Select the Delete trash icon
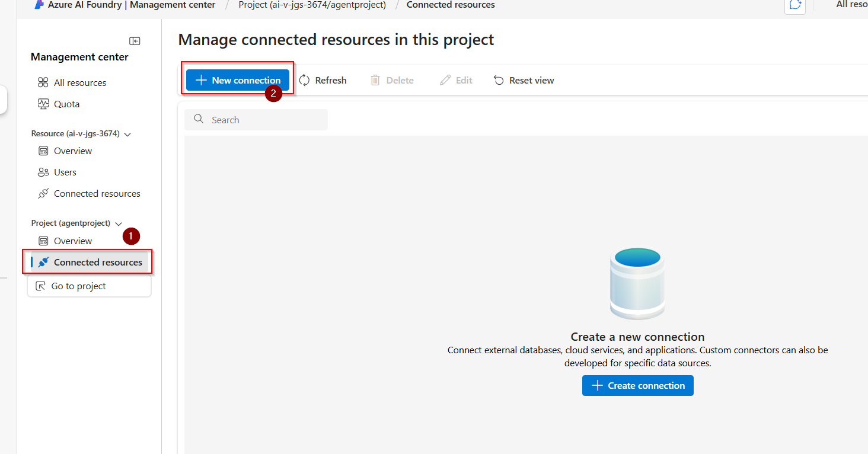868x454 pixels. tap(376, 80)
